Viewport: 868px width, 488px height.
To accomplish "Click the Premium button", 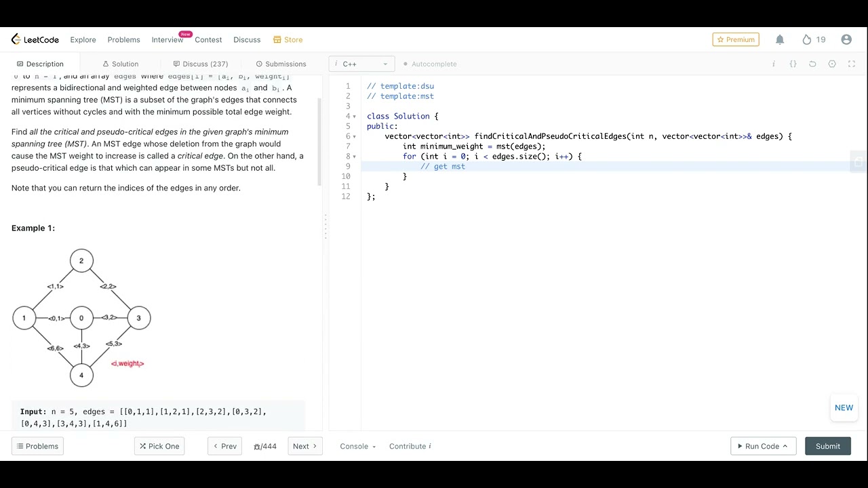I will 736,39.
